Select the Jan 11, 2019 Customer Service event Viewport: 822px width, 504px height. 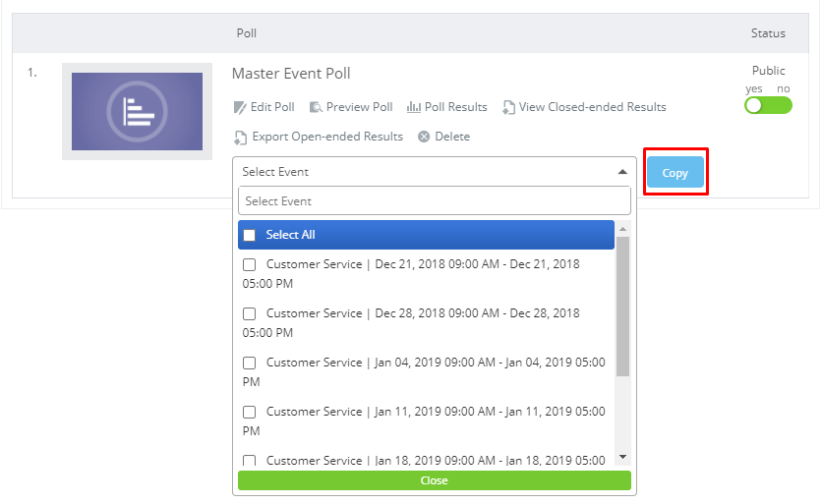click(250, 412)
